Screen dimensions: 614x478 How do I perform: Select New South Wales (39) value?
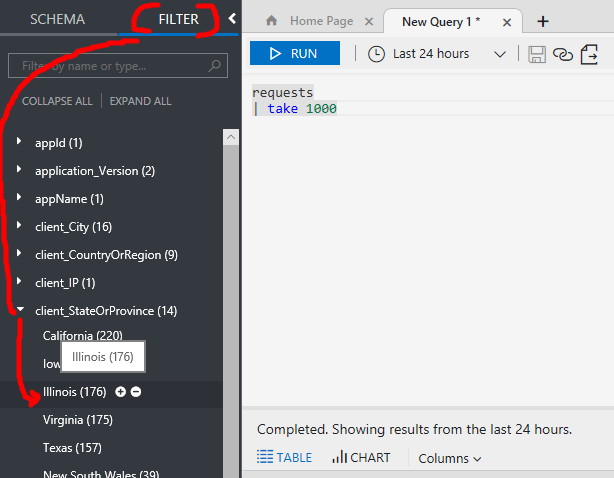tap(101, 474)
